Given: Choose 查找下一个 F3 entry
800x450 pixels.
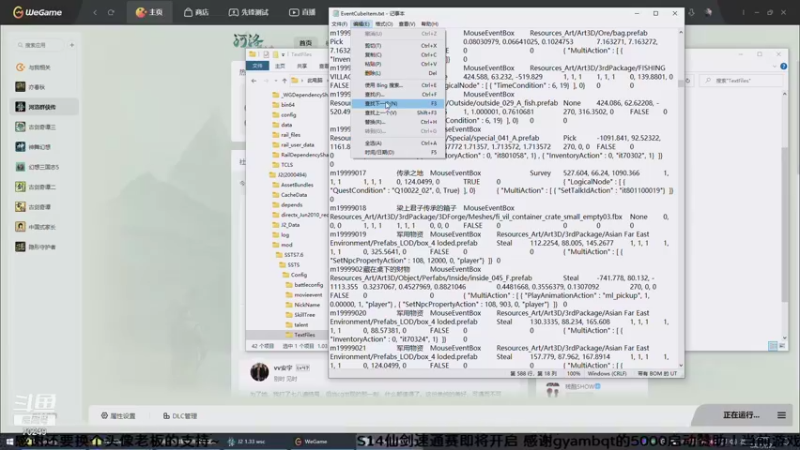Looking at the screenshot, I should pos(398,104).
